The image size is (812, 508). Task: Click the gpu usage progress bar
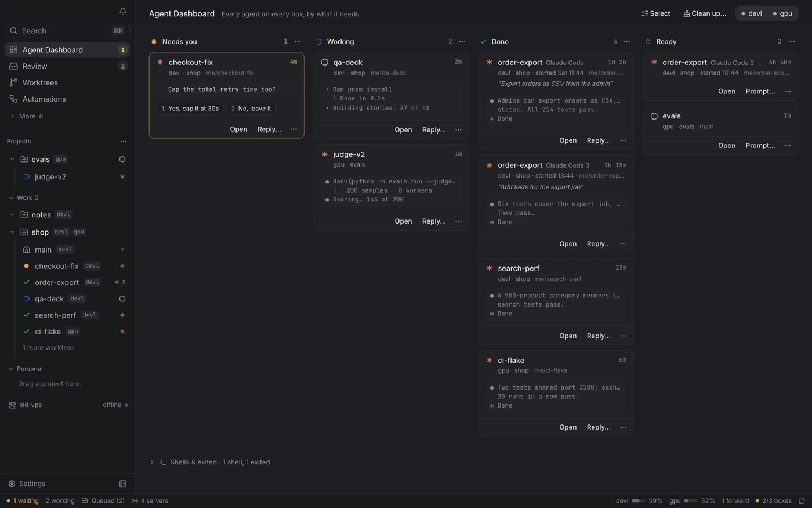point(690,501)
